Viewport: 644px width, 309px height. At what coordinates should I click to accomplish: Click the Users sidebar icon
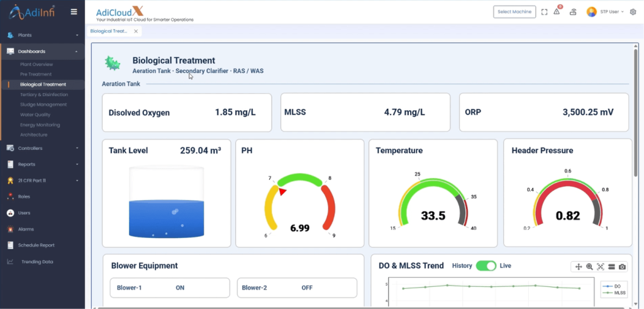[x=10, y=213]
